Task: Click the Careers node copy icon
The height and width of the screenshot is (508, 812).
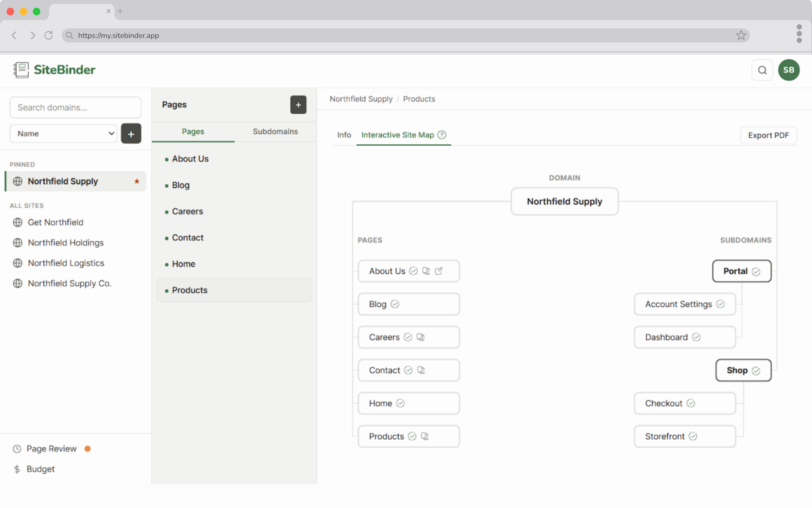Action: [x=420, y=337]
